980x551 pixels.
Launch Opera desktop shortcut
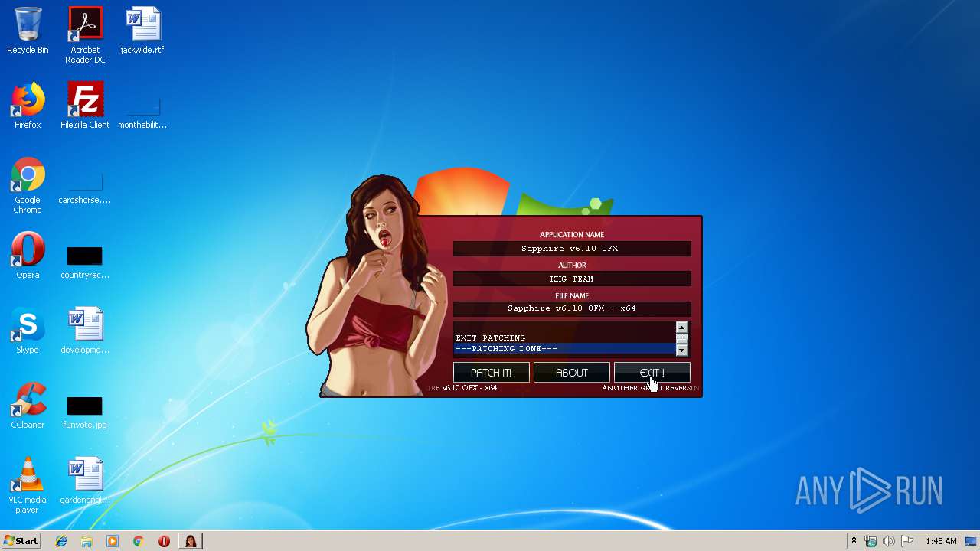[28, 256]
